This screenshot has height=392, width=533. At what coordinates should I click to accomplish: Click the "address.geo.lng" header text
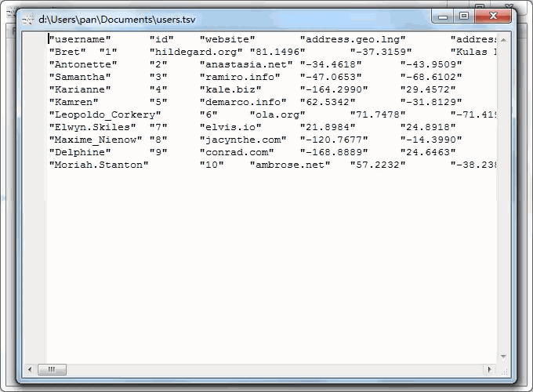tap(353, 38)
